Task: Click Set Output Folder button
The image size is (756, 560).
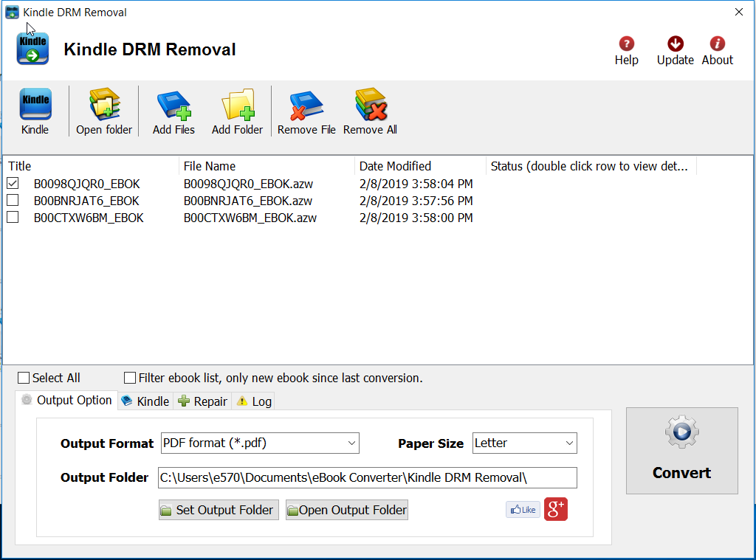Action: 219,510
